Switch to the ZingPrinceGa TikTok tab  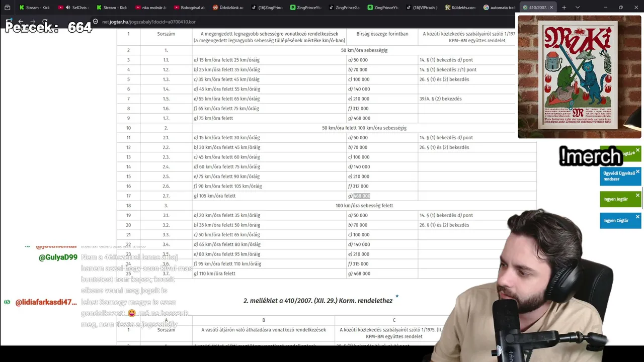point(344,8)
